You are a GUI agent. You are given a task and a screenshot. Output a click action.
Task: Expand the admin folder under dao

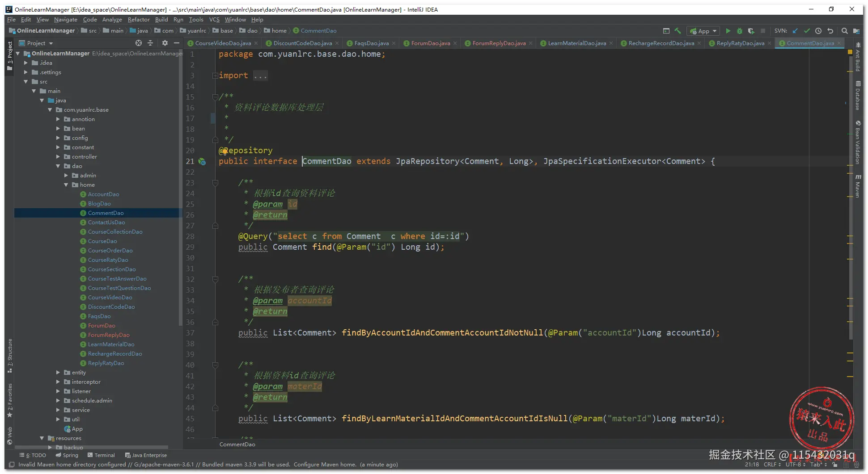click(66, 176)
